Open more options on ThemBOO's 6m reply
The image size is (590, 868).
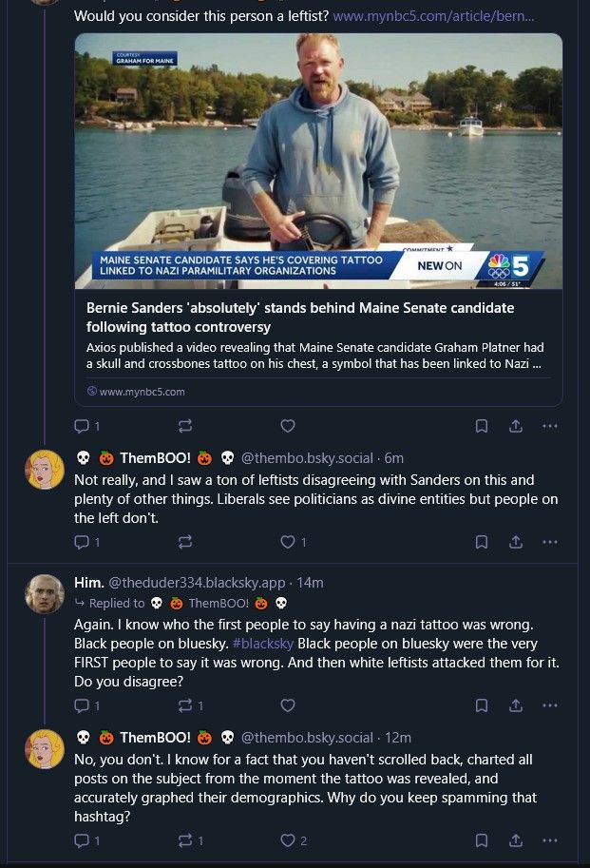click(549, 542)
